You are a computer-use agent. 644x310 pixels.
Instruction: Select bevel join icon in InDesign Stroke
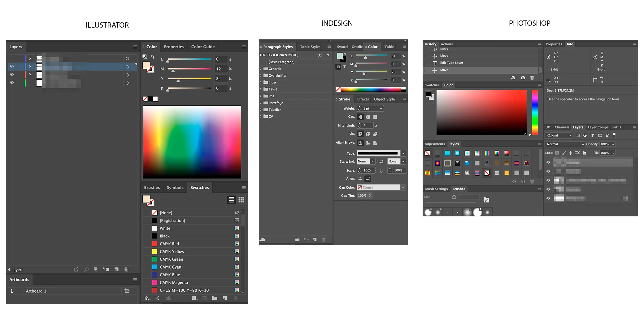375,134
